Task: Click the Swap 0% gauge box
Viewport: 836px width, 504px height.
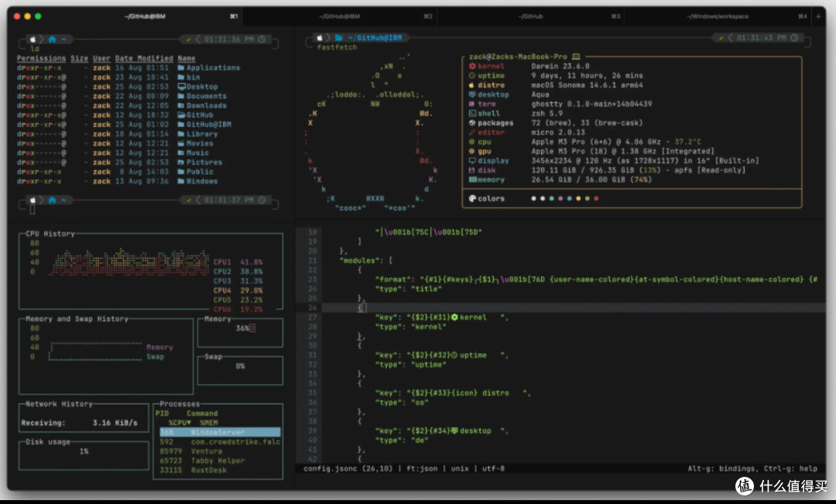Action: pyautogui.click(x=240, y=370)
